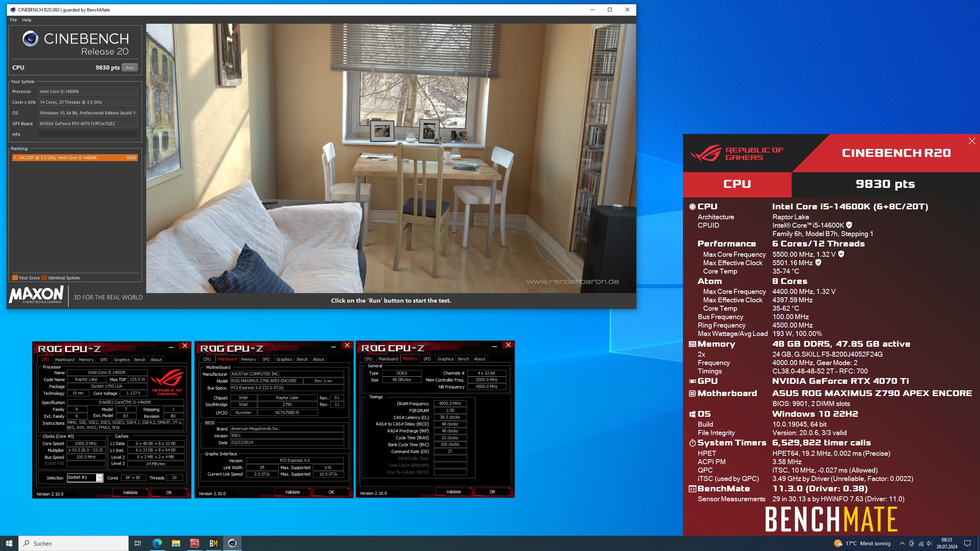Click the taskbar search box labeled Suchen
This screenshot has height=551, width=980.
(73, 543)
